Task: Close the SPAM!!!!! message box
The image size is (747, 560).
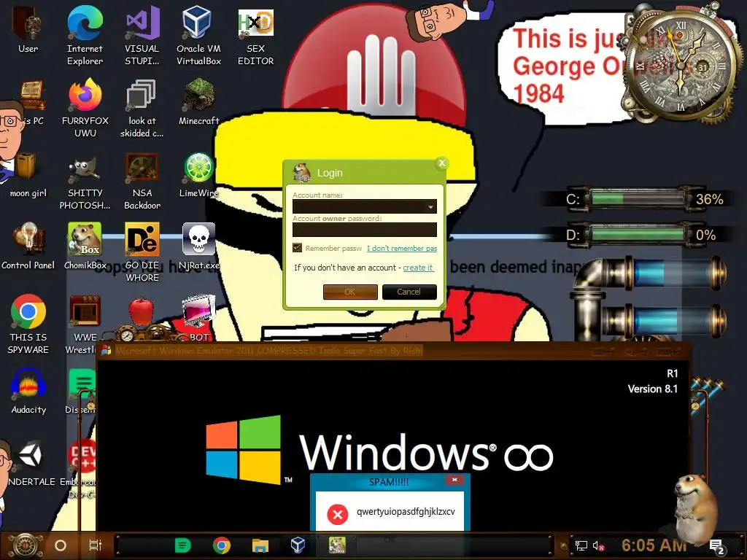Action: pyautogui.click(x=454, y=480)
